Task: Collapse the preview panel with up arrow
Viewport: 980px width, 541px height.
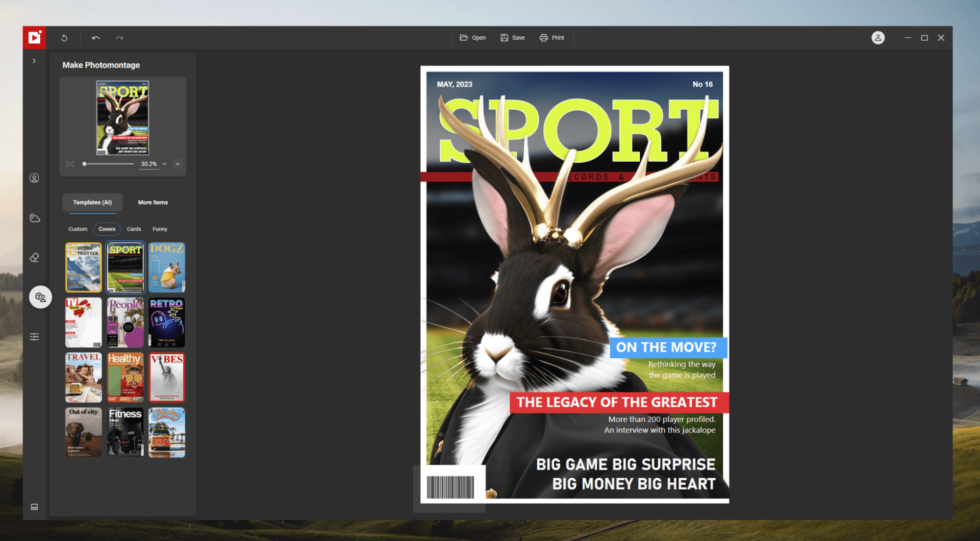Action: click(x=177, y=163)
